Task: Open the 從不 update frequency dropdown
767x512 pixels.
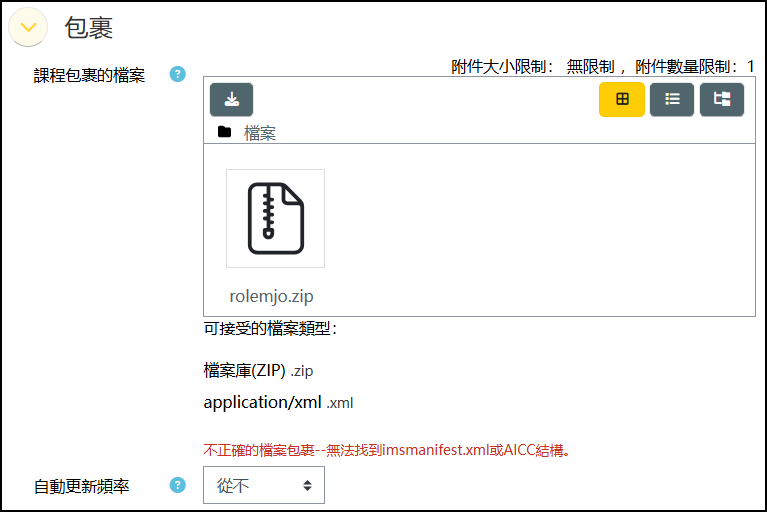Action: click(x=264, y=485)
